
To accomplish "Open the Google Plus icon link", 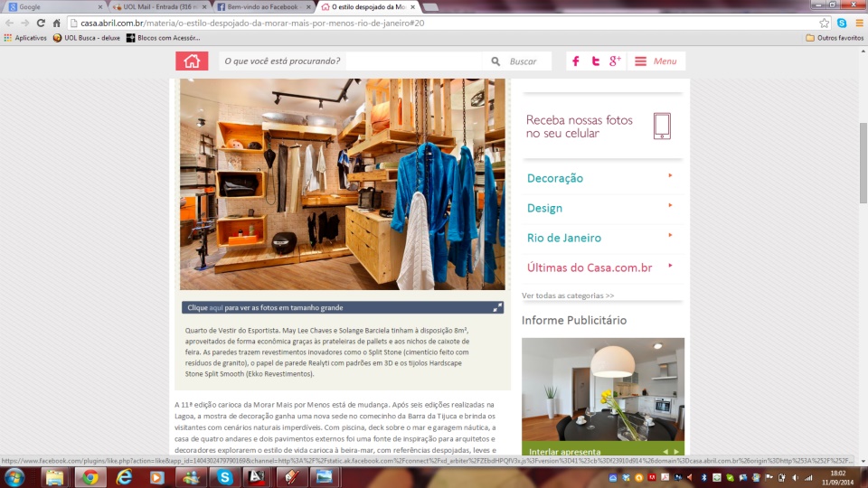I will [x=615, y=61].
